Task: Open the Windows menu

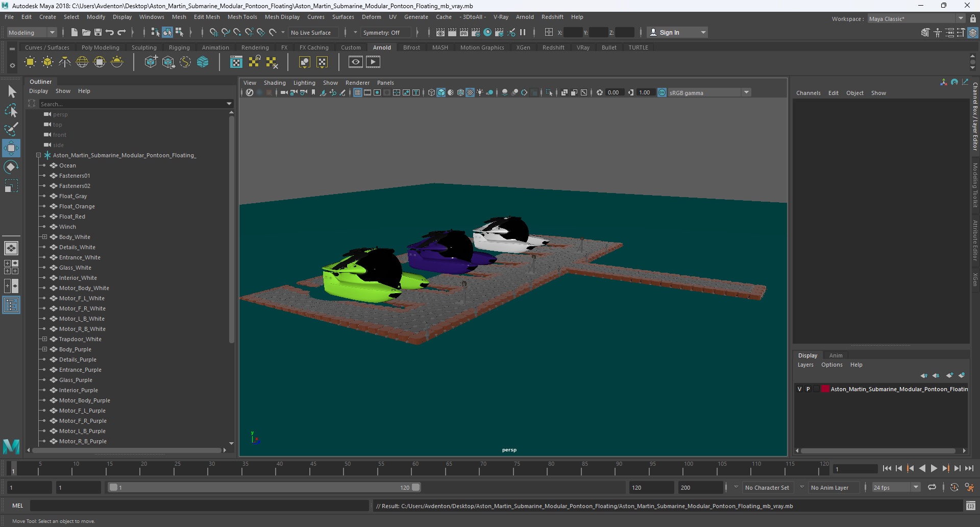Action: (x=152, y=17)
